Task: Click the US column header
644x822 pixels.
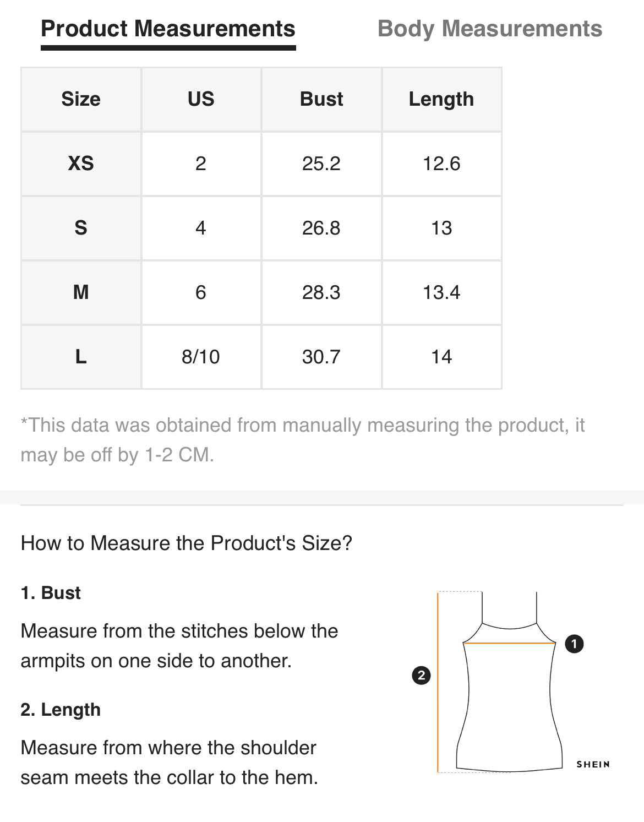Action: [201, 99]
